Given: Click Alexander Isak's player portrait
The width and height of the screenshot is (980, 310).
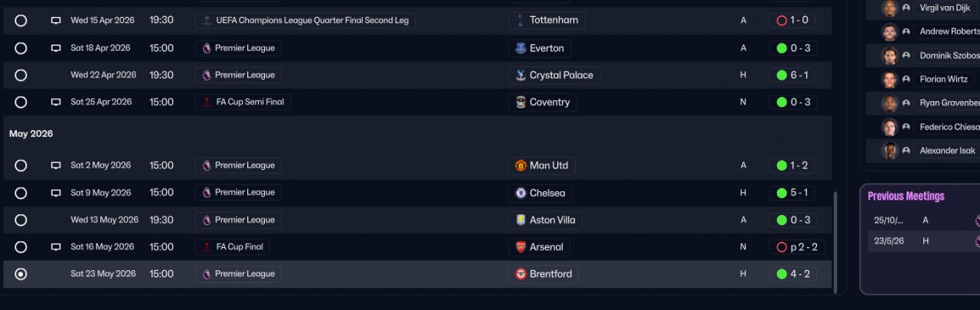Looking at the screenshot, I should pos(889,151).
